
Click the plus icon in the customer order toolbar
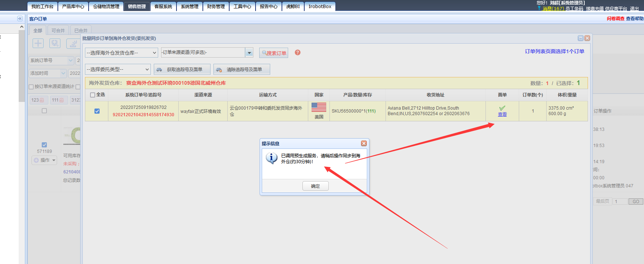(38, 43)
